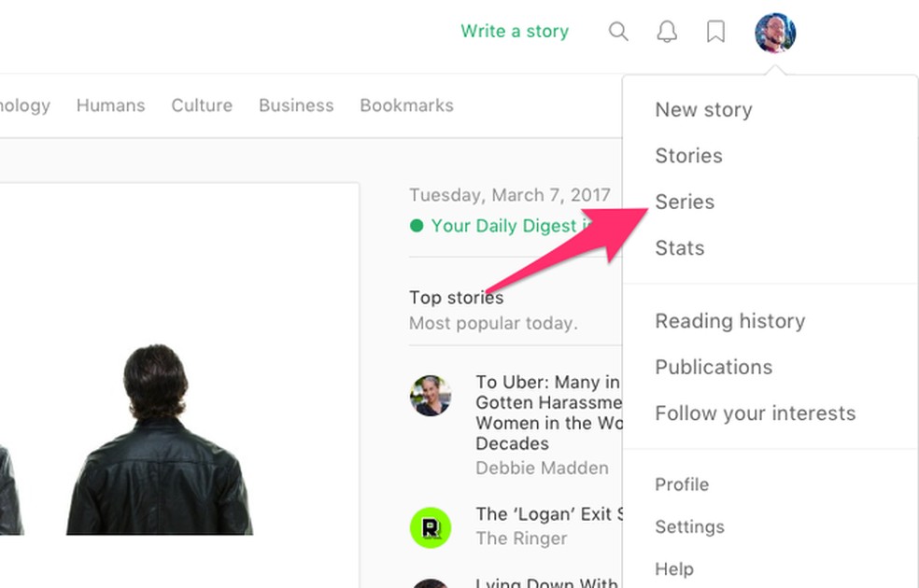This screenshot has width=919, height=588.
Task: Open 'Your Daily Digest' link
Action: (x=504, y=225)
